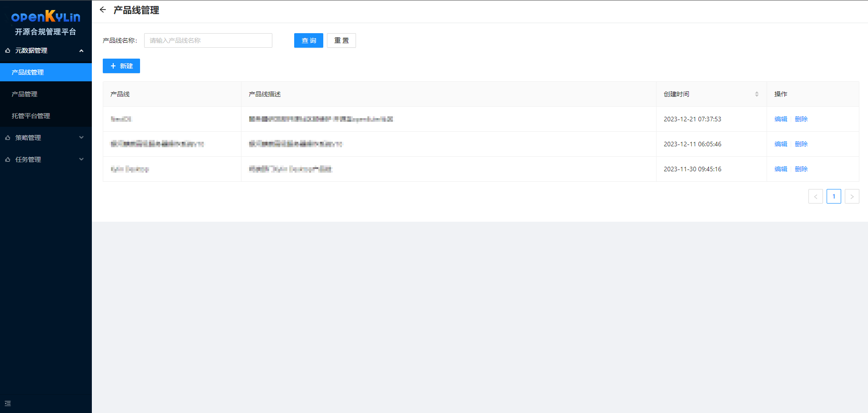The image size is (868, 413).
Task: Click the thumb icon beside 策略管理
Action: [x=8, y=138]
